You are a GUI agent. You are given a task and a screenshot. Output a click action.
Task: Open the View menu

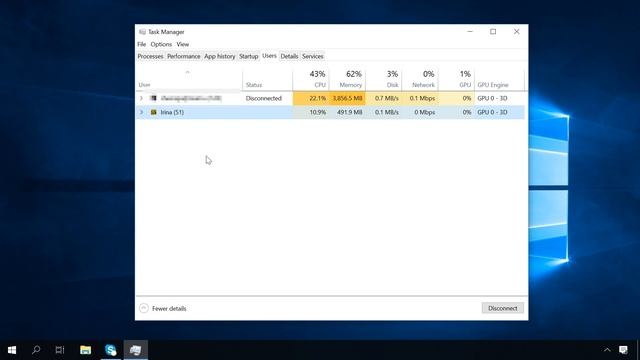click(182, 44)
